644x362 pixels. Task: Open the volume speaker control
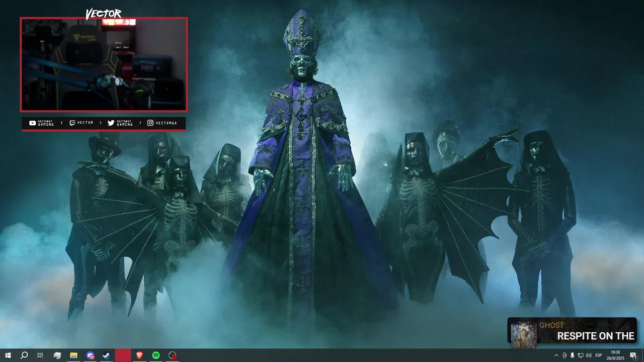(588, 355)
